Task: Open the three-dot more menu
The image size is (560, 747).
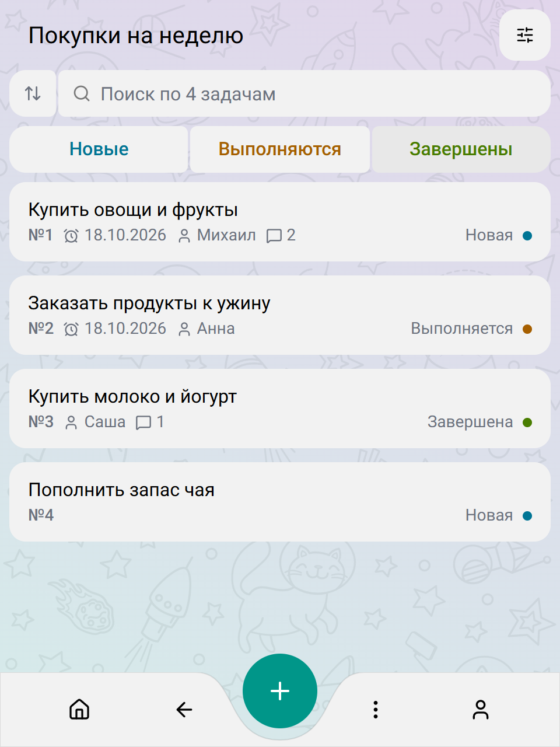Action: [376, 710]
